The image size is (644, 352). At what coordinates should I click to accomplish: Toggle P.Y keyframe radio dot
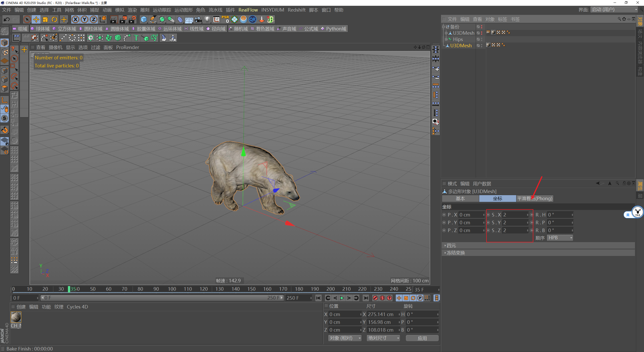444,223
